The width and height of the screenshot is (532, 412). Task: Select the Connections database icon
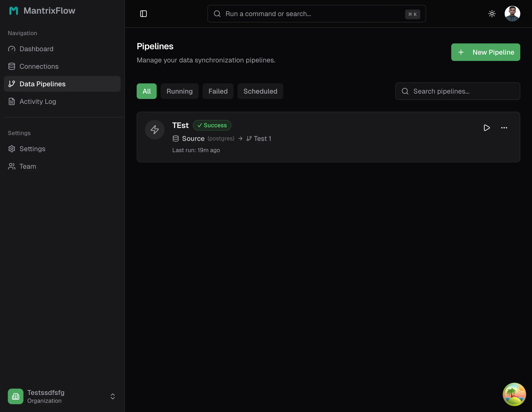coord(12,66)
